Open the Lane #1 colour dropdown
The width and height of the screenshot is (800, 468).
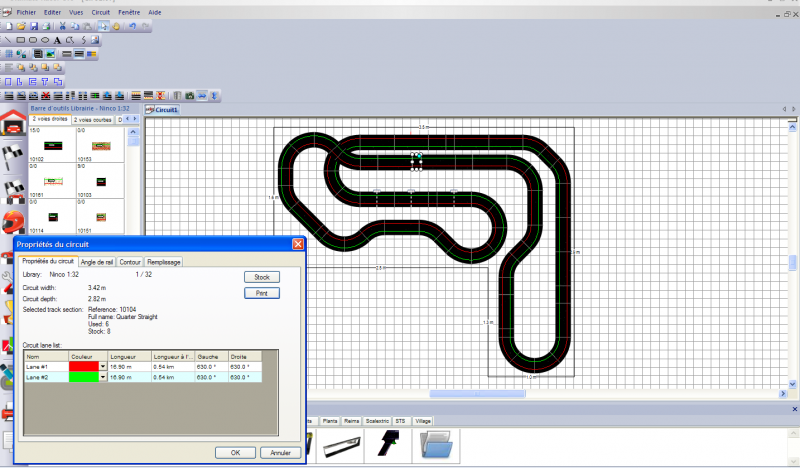coord(102,367)
